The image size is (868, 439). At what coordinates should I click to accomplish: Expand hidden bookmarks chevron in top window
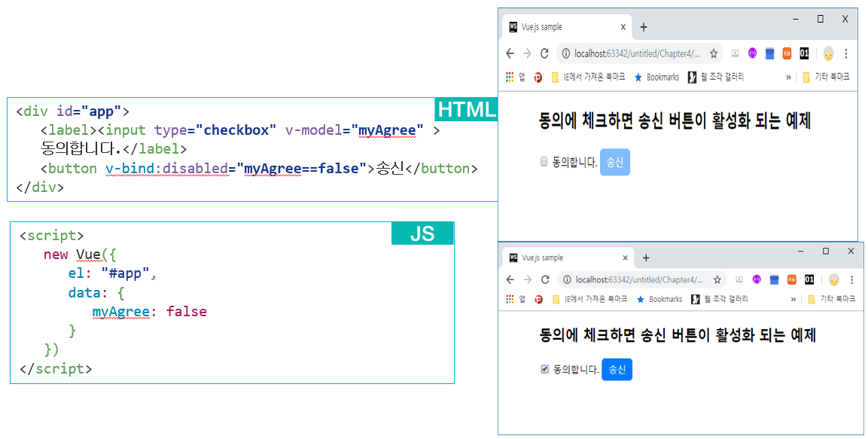[788, 78]
